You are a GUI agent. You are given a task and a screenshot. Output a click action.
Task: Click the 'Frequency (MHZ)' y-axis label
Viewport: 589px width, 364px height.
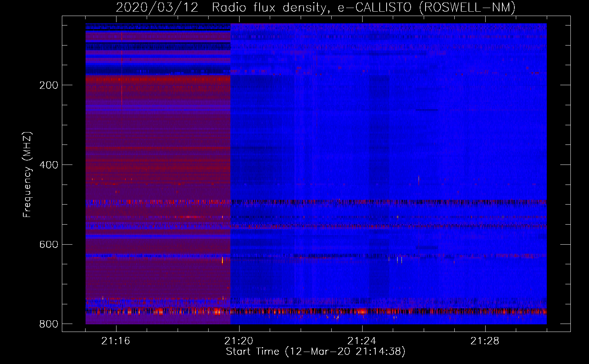click(x=27, y=174)
